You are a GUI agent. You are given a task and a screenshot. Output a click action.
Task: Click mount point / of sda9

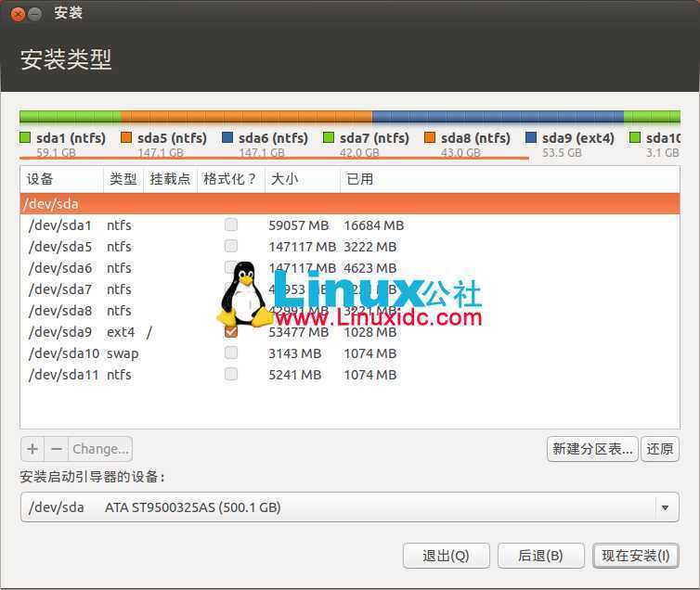tap(149, 333)
